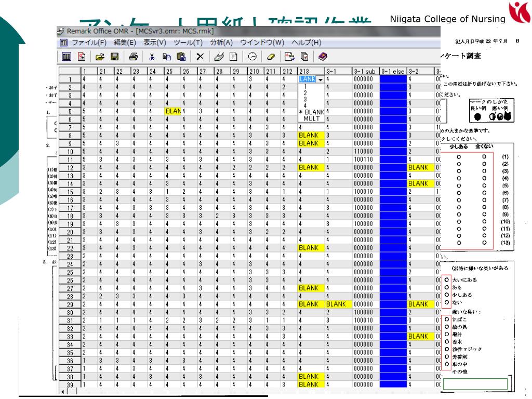The height and width of the screenshot is (399, 532).
Task: Select column header 3-2
Action: 421,71
